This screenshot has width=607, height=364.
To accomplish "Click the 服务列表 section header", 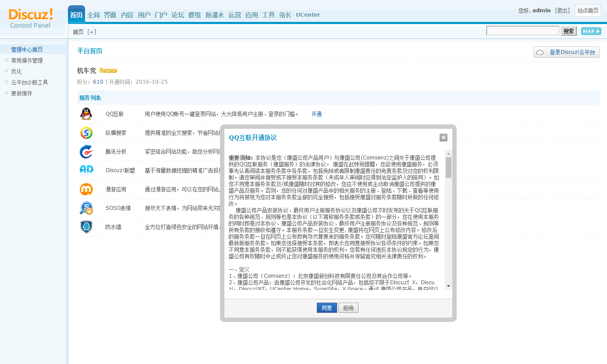I will [x=90, y=98].
